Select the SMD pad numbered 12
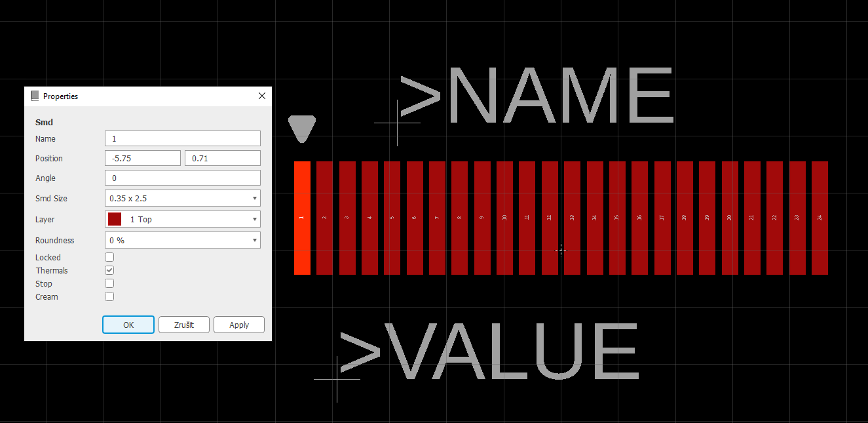Image resolution: width=868 pixels, height=423 pixels. [x=550, y=218]
